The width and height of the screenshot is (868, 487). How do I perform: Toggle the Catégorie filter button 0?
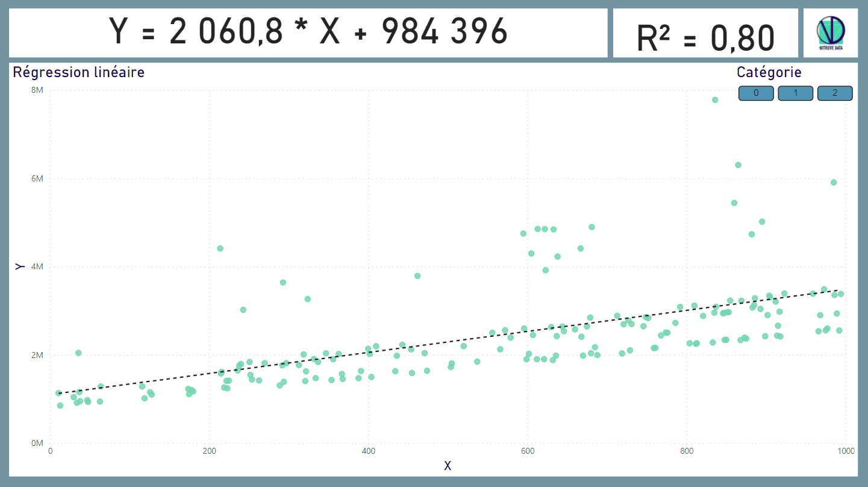tap(755, 93)
